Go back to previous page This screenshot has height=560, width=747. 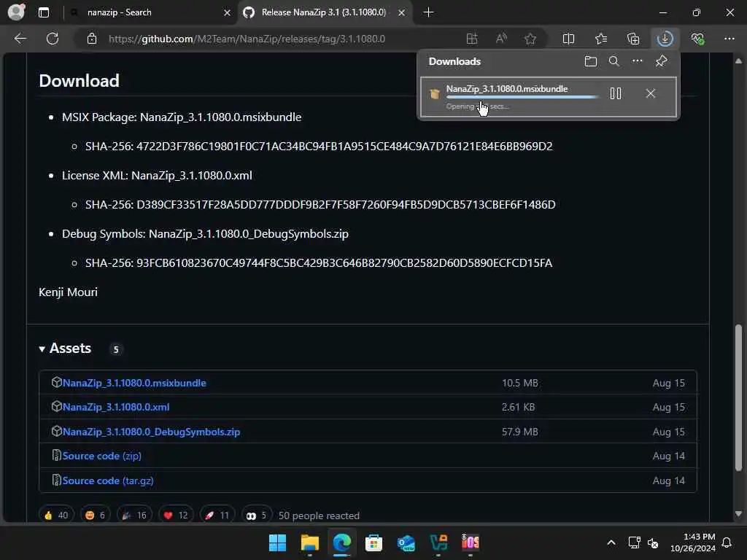click(20, 39)
